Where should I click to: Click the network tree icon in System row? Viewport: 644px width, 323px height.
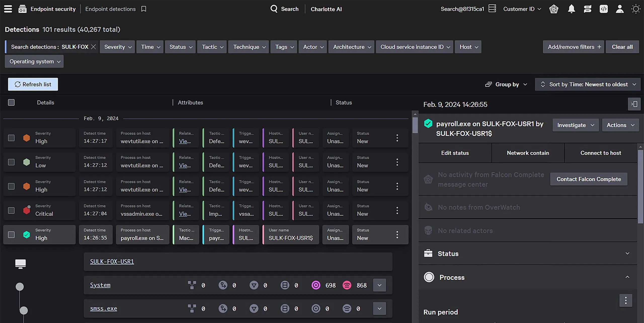(192, 285)
